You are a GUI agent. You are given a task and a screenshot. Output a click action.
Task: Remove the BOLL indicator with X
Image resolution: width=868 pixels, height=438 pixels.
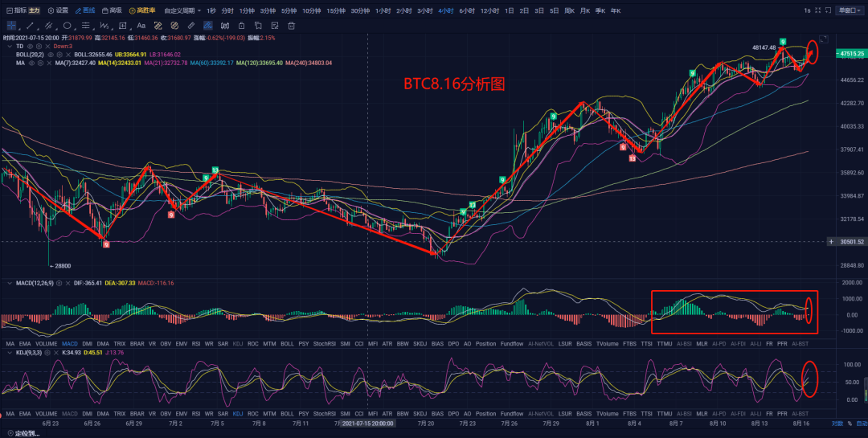pos(68,55)
